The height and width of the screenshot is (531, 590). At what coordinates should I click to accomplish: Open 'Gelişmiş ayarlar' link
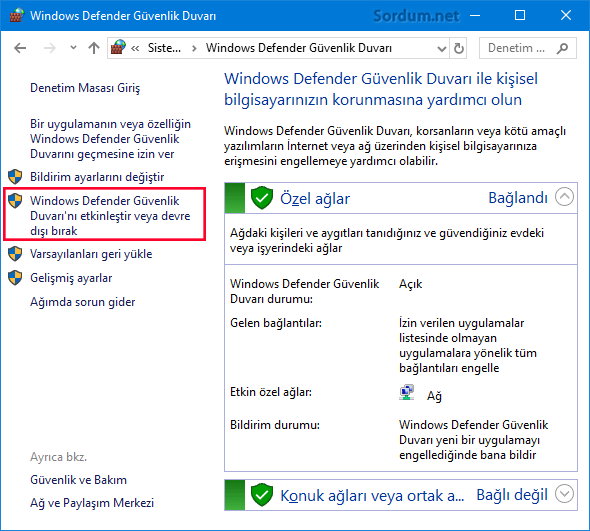[x=71, y=278]
